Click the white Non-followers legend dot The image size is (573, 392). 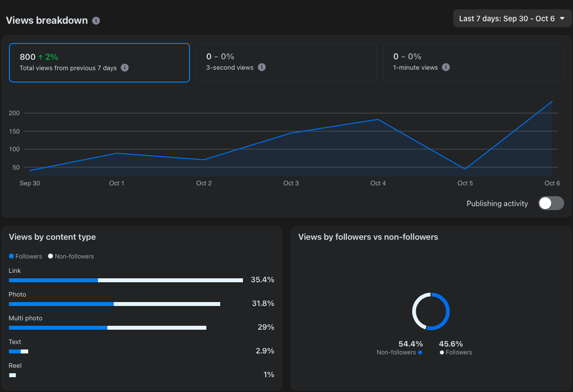[50, 257]
